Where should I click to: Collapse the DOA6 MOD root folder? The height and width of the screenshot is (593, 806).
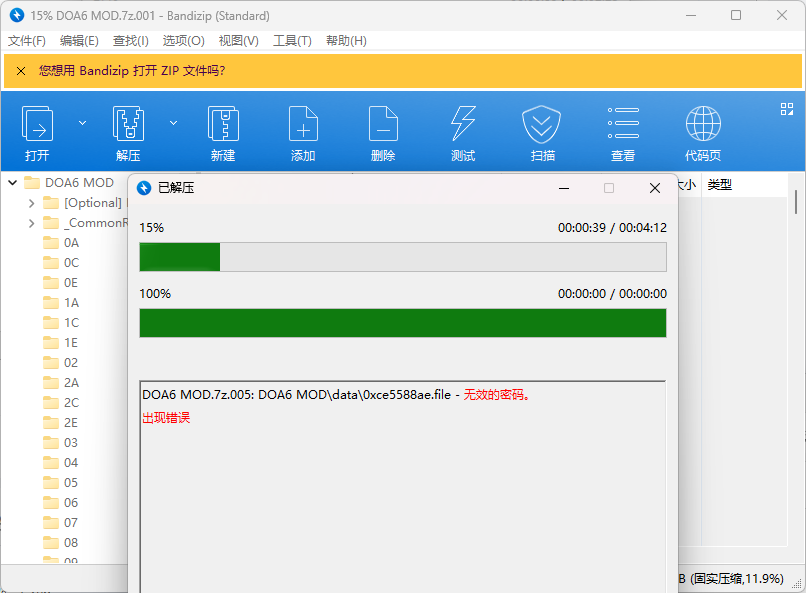[12, 183]
